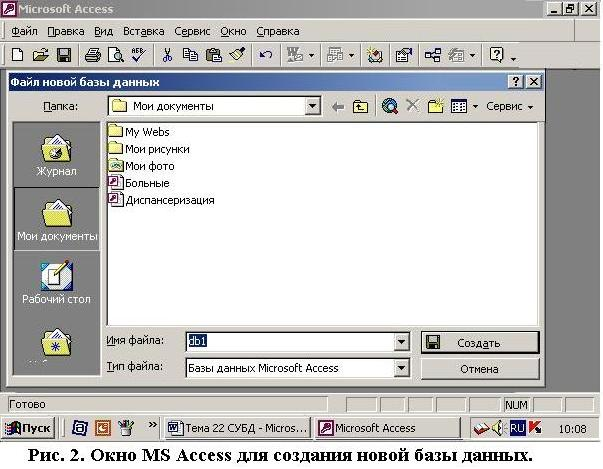This screenshot has width=603, height=469.
Task: Expand the Имя файла dropdown arrow
Action: [x=401, y=341]
